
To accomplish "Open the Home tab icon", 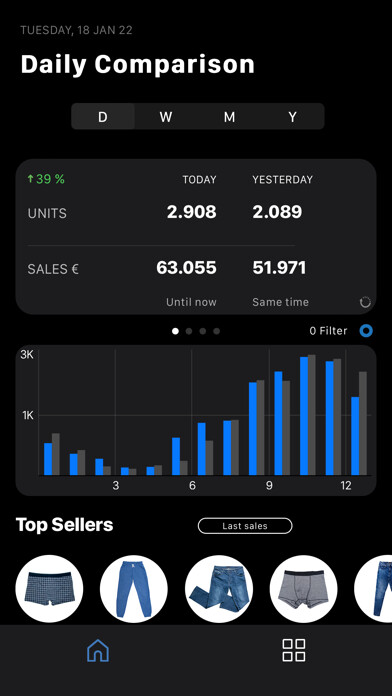I will point(98,650).
